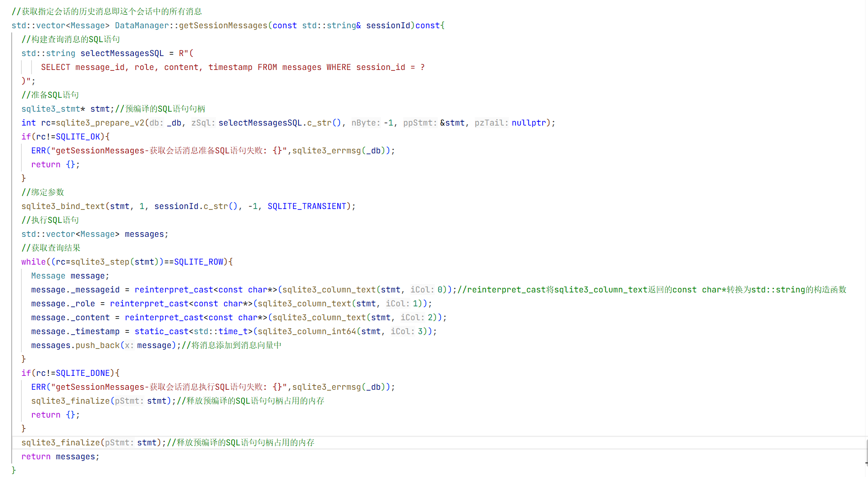The height and width of the screenshot is (477, 868).
Task: Click the getSessionMessages function name in signature
Action: (223, 25)
